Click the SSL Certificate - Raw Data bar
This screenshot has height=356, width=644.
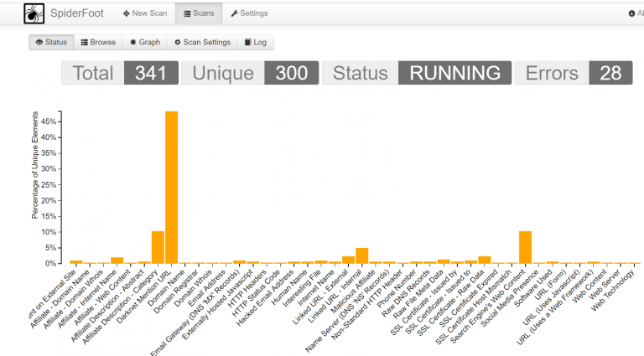click(x=484, y=260)
